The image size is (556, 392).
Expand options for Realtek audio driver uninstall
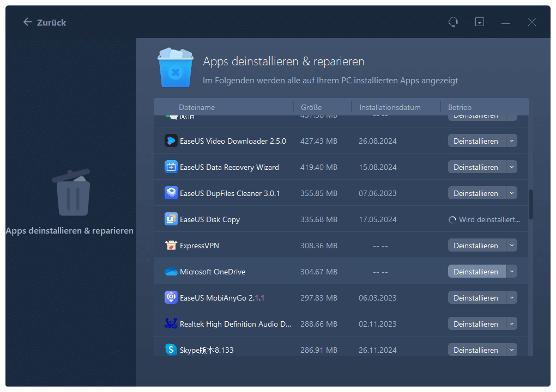pyautogui.click(x=512, y=323)
